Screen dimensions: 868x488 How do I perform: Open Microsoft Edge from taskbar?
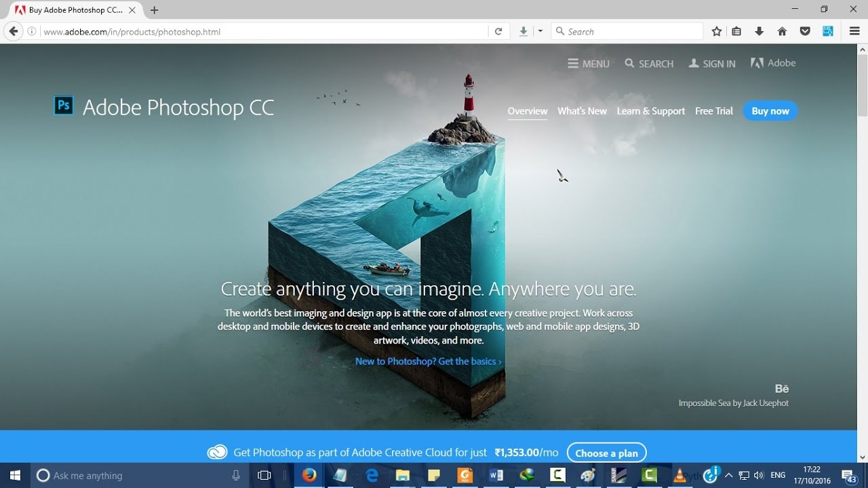coord(372,475)
